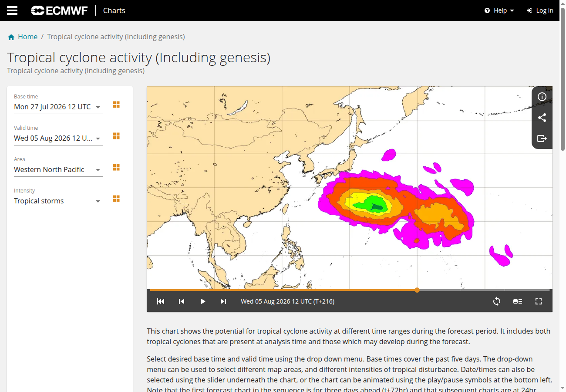Expand the Valid time dropdown
Viewport: 566px width, 392px height.
[x=58, y=138]
